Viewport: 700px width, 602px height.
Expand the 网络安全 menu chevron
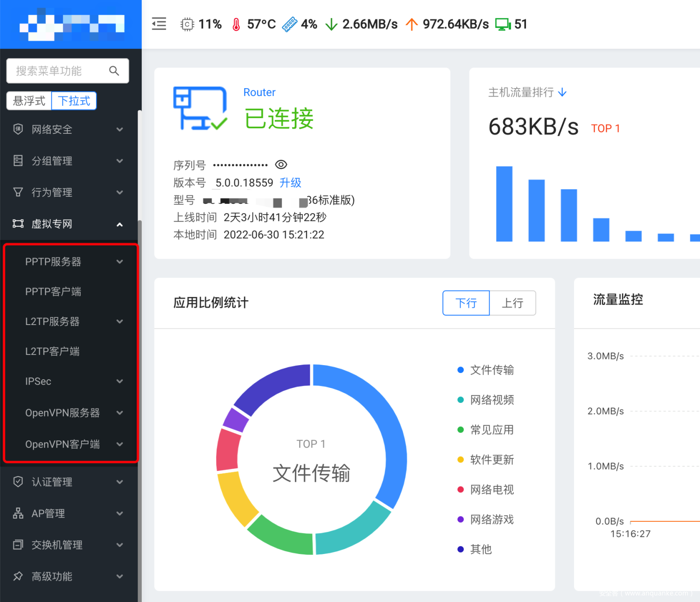coord(120,129)
